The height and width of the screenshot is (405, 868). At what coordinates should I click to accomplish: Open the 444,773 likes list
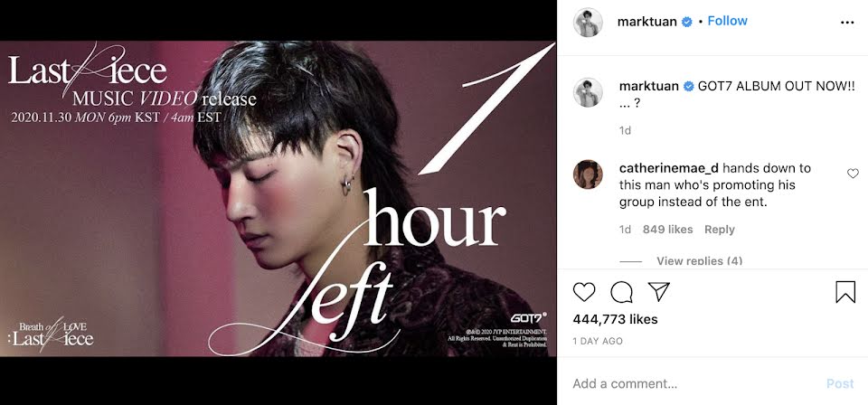click(x=615, y=319)
